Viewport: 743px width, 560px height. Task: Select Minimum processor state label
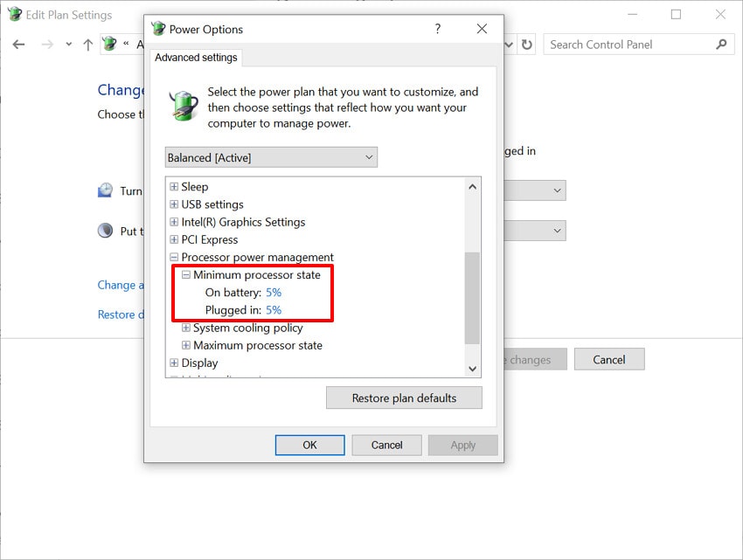pyautogui.click(x=257, y=275)
